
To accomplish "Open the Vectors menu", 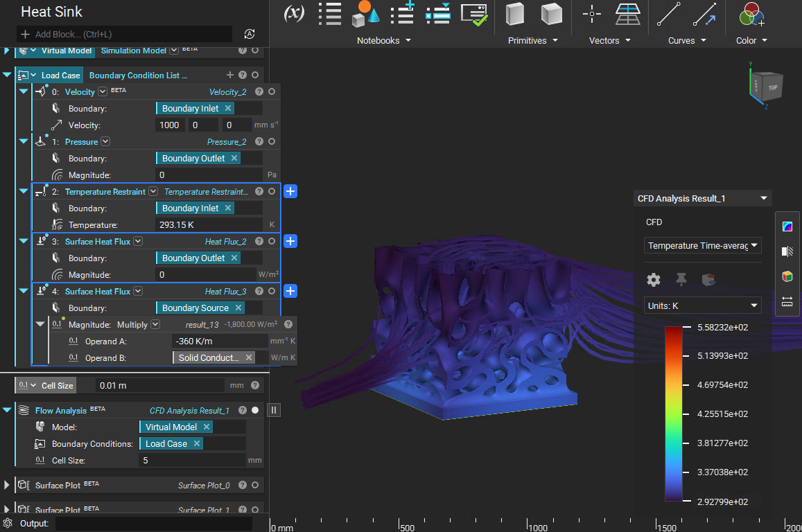I will click(610, 40).
